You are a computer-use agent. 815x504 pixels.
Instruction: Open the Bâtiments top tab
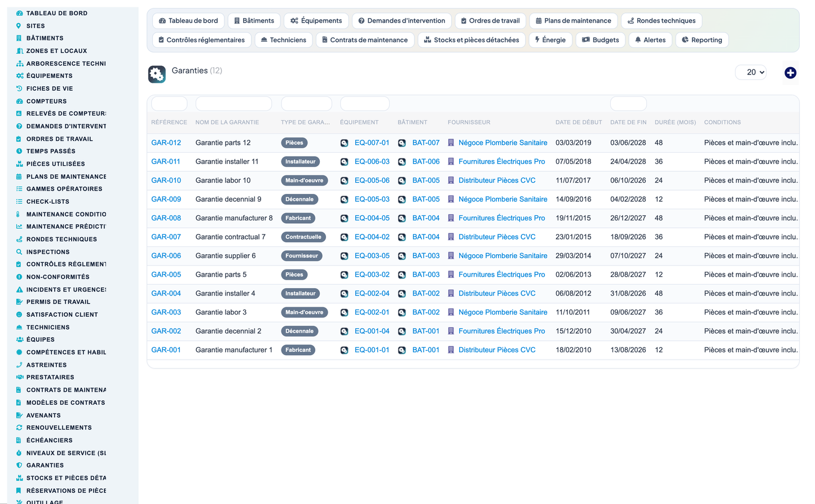tap(254, 21)
